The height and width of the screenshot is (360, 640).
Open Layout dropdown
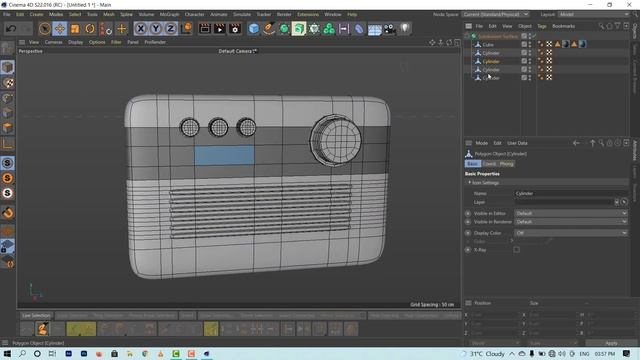[x=594, y=14]
